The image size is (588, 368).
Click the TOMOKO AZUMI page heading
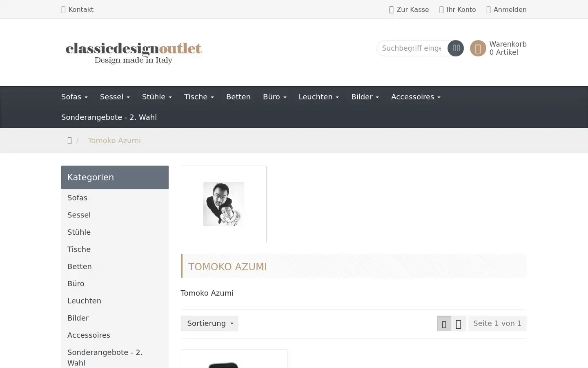[227, 267]
